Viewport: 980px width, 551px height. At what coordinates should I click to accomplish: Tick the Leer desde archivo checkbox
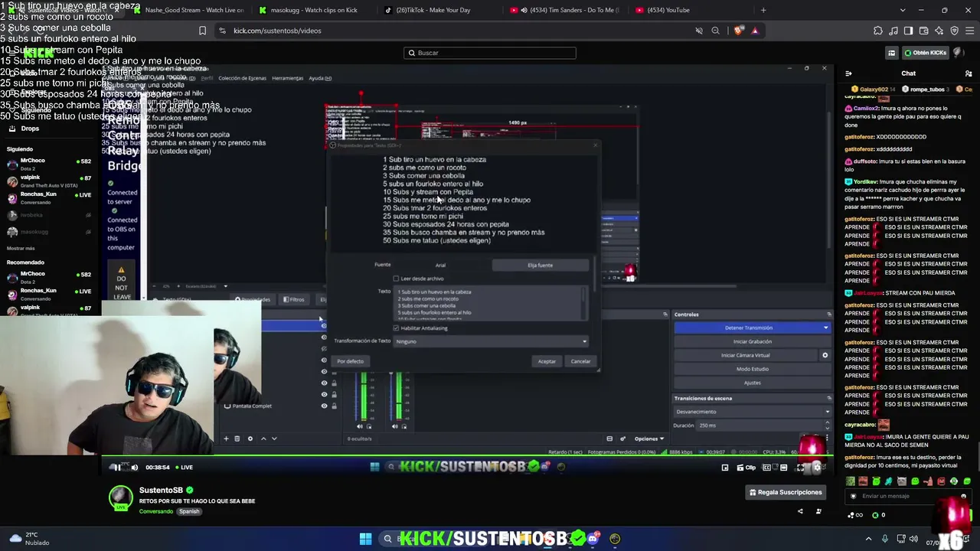click(x=396, y=279)
